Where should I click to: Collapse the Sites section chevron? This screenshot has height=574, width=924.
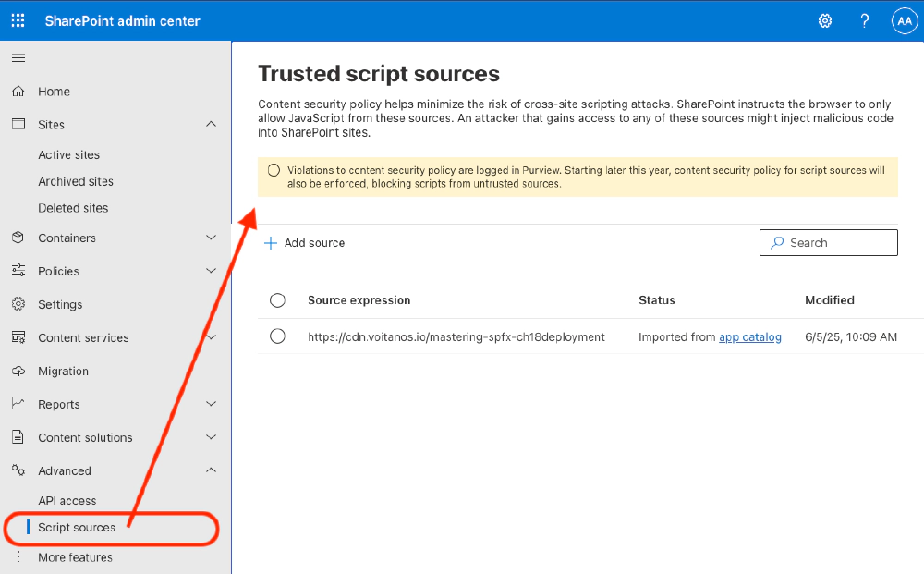click(211, 124)
